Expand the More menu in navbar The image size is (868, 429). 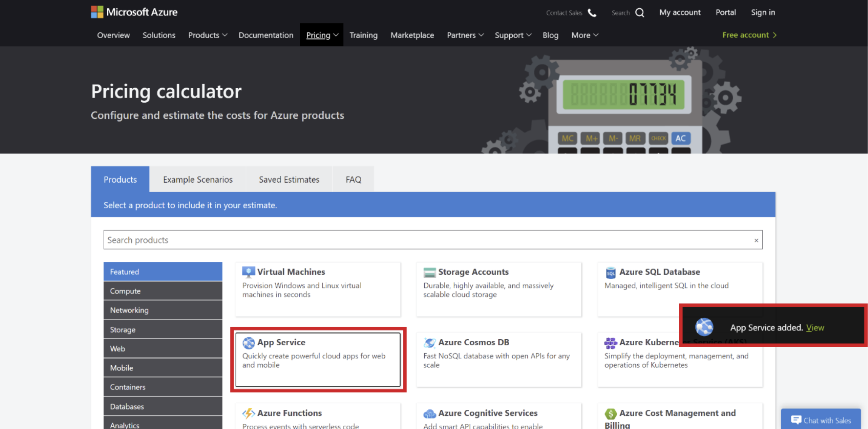pos(584,35)
